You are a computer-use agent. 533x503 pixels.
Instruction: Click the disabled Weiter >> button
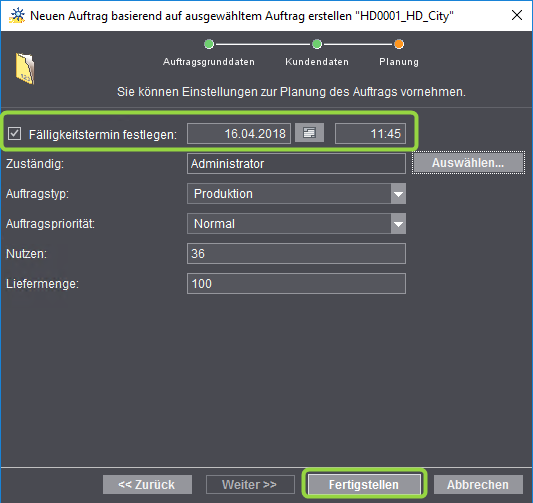(250, 485)
